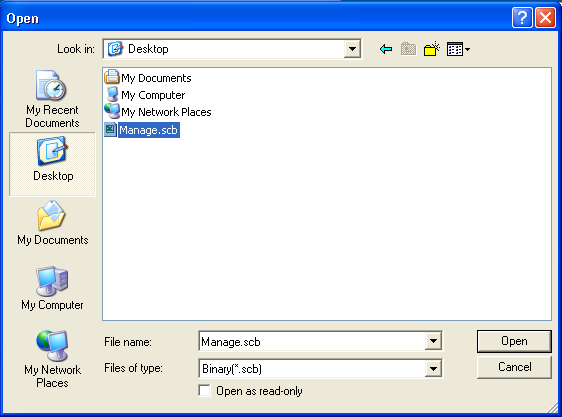Viewport: 562px width, 417px height.
Task: Open the View Menu icon
Action: click(458, 49)
